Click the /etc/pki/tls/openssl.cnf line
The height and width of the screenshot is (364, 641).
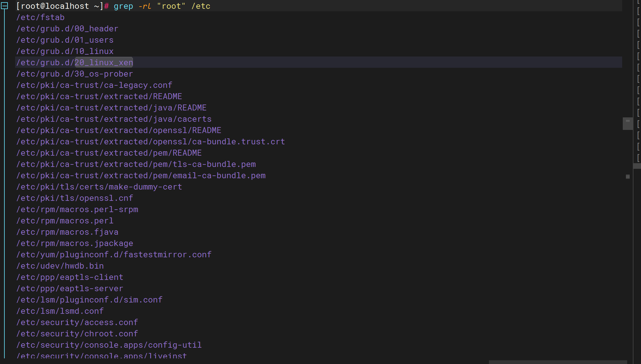pos(74,198)
